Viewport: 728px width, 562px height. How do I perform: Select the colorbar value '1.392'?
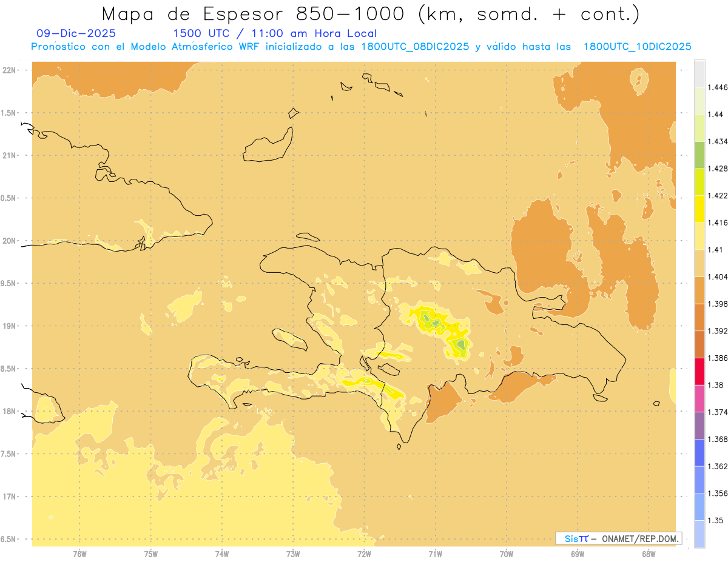pos(719,331)
